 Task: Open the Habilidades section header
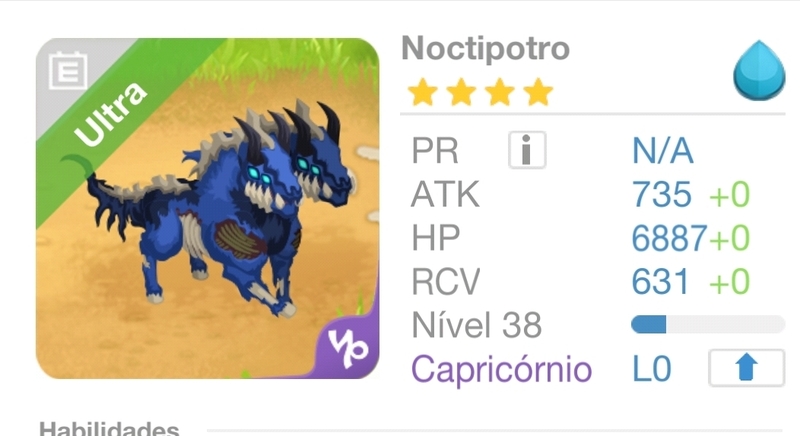(x=109, y=428)
